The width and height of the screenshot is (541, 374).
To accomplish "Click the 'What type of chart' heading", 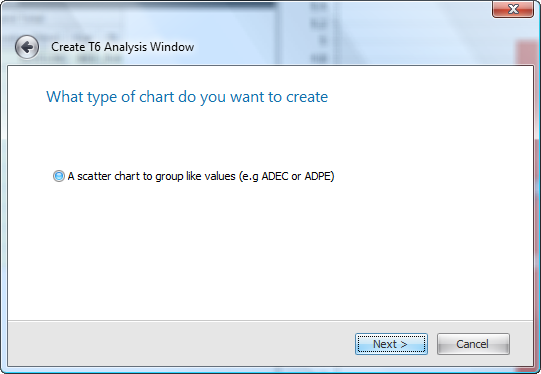I will (x=187, y=97).
